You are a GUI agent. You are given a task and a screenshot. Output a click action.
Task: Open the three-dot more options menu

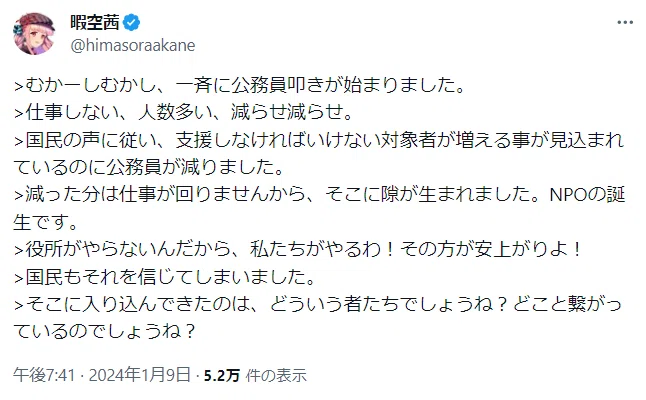[625, 23]
